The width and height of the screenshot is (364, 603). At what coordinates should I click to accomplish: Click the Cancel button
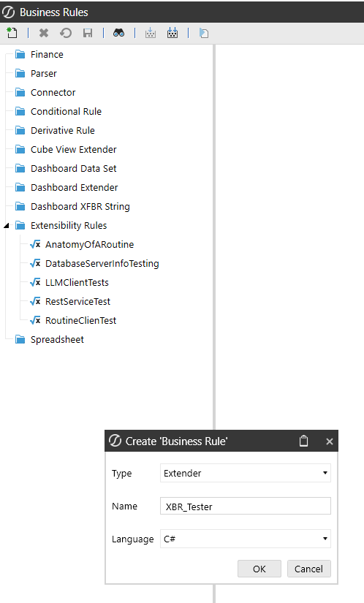coord(308,569)
